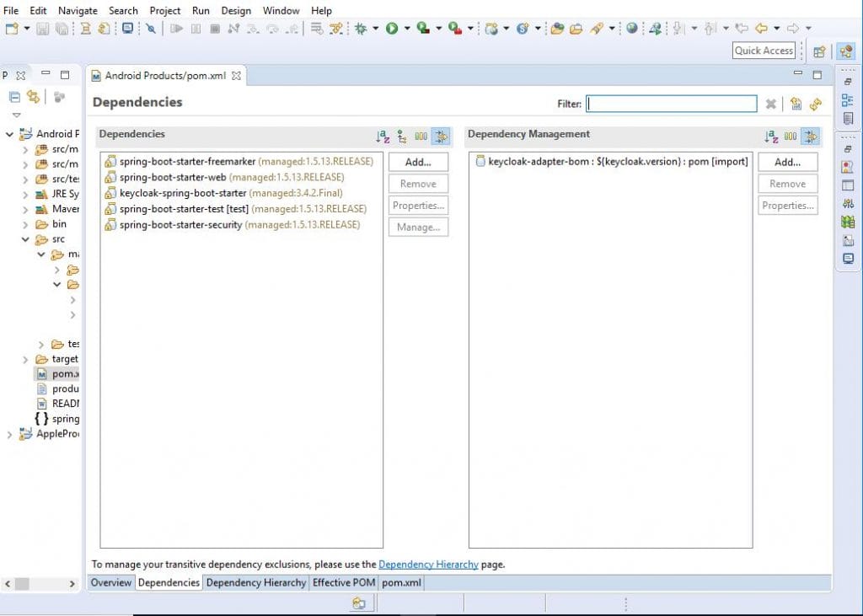Clear the filter with the X icon
This screenshot has height=616, width=863.
770,104
